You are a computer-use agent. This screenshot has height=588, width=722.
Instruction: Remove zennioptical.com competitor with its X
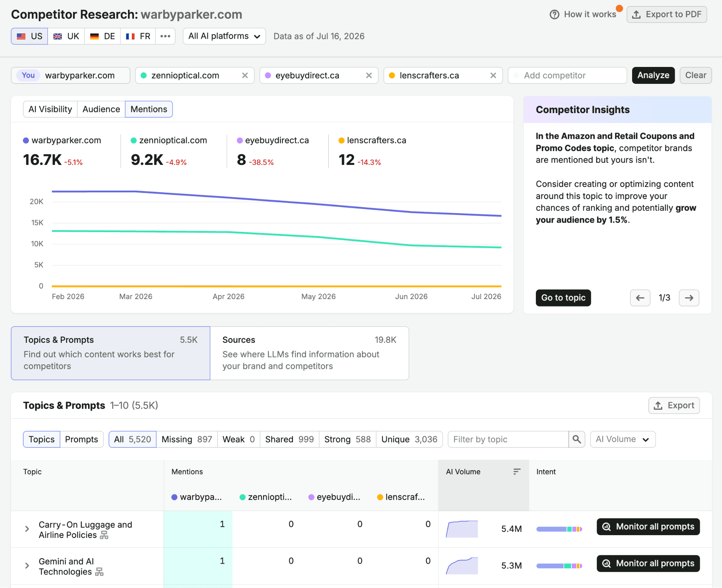point(245,75)
